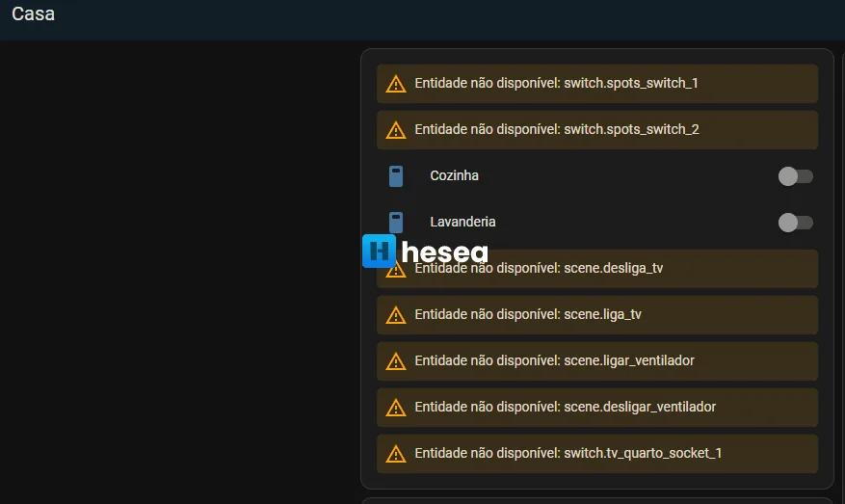Click the Casa dashboard title
This screenshot has height=504, width=845.
pos(33,14)
